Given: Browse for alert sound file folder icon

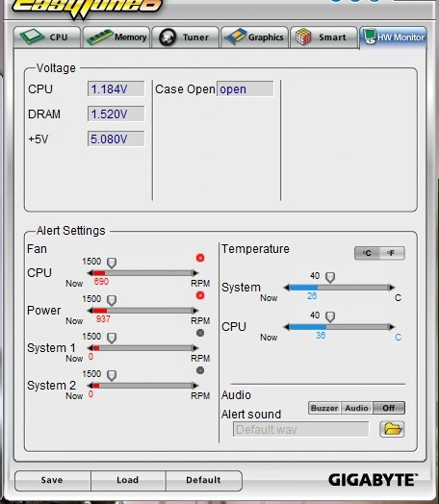Looking at the screenshot, I should click(x=392, y=429).
